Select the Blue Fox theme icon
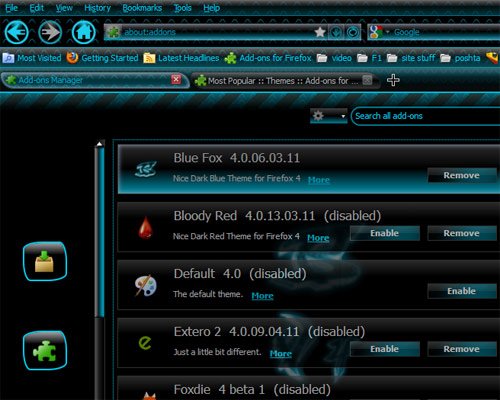The image size is (500, 400). [146, 169]
